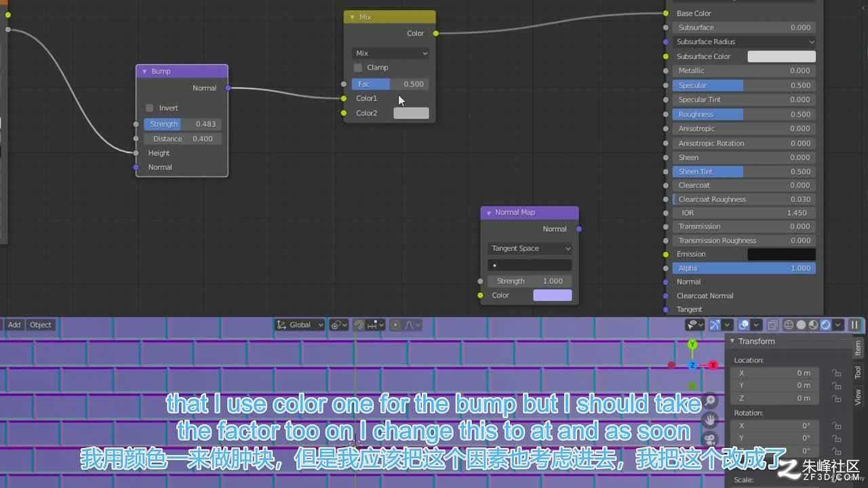This screenshot has height=488, width=868.
Task: Toggle X-ray mode in viewport header
Action: tap(772, 325)
